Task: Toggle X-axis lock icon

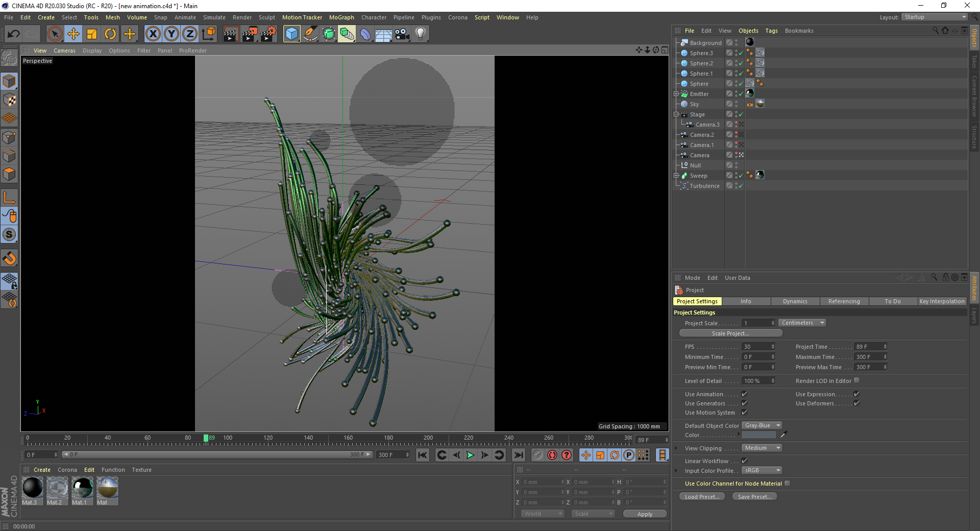Action: (x=153, y=34)
